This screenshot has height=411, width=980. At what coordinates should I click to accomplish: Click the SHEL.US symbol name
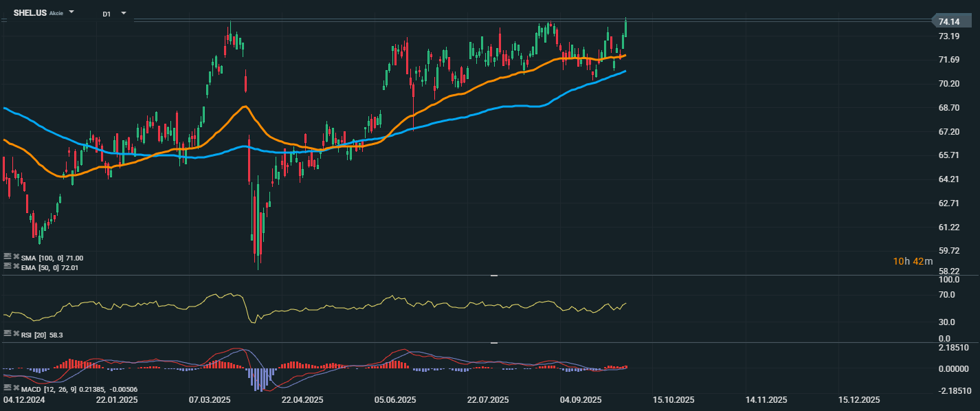click(x=30, y=13)
